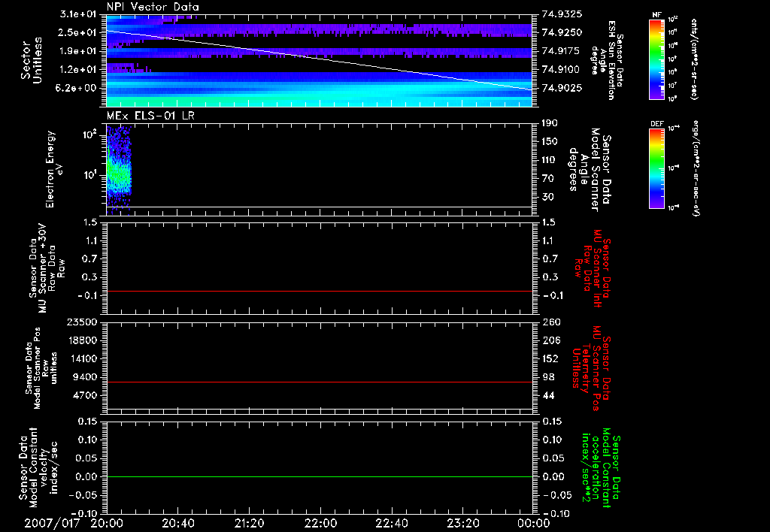This screenshot has width=770, height=532.
Task: Click the red line in the +30V raw data panel
Action: [320, 291]
